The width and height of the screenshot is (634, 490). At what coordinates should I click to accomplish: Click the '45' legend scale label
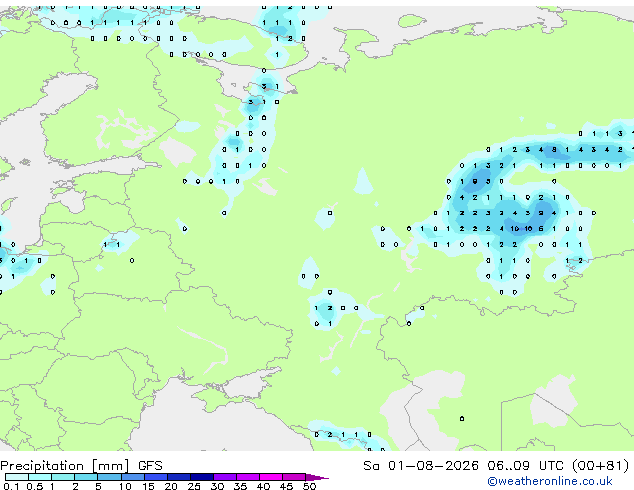point(287,486)
